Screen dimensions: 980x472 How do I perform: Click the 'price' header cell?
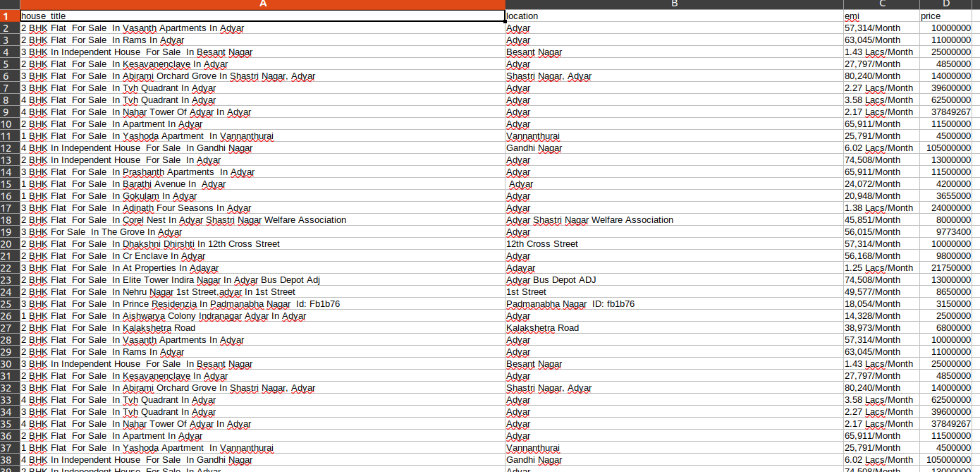pyautogui.click(x=946, y=16)
